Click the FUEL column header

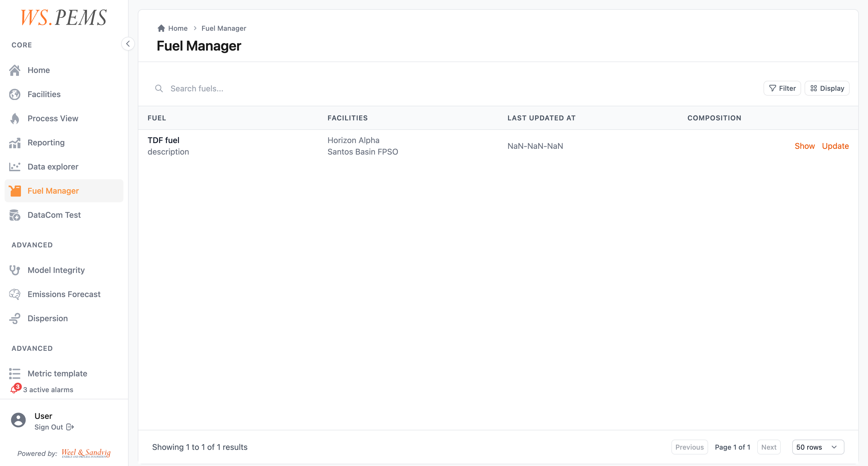pyautogui.click(x=157, y=118)
